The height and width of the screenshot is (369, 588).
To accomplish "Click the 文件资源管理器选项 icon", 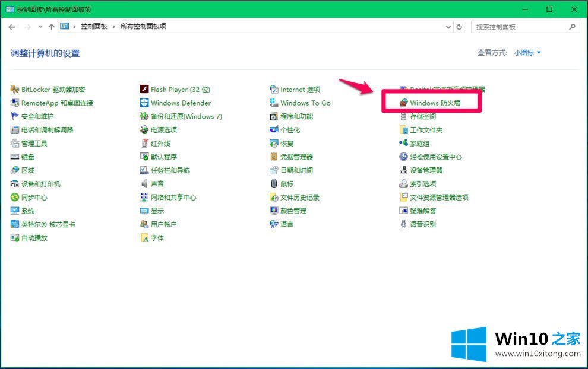I will (x=403, y=197).
